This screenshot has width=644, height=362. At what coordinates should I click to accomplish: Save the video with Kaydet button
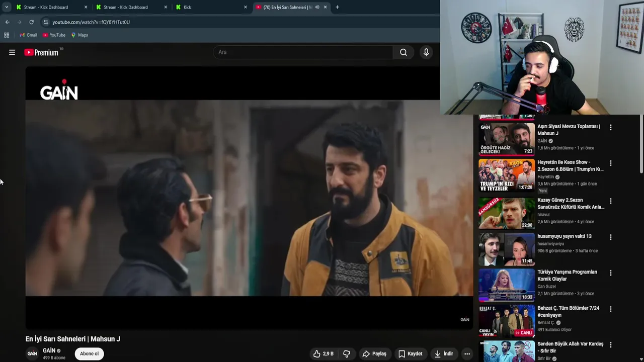coord(410,354)
